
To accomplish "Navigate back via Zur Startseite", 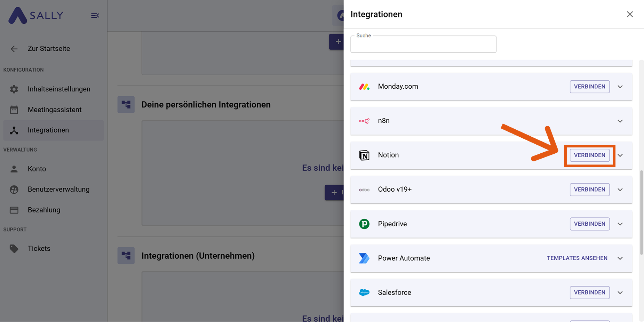I will tap(49, 48).
